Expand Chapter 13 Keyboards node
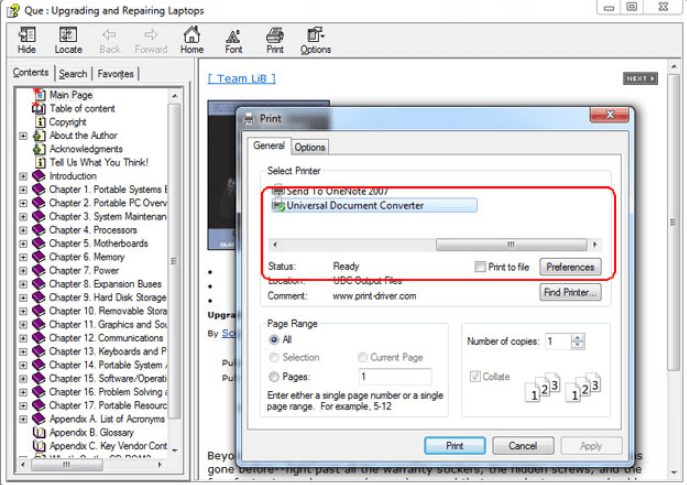 (23, 351)
